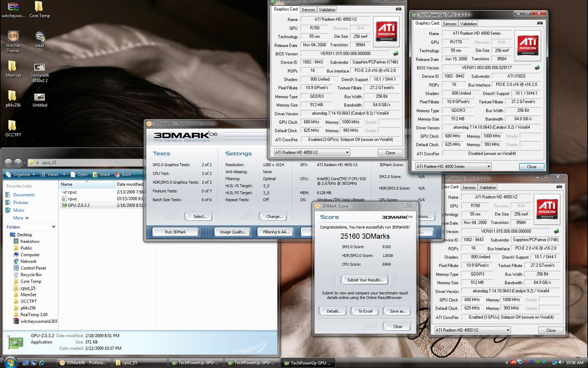This screenshot has height=368, width=588.
Task: Click the Details button in the Score dialog
Action: 334,311
